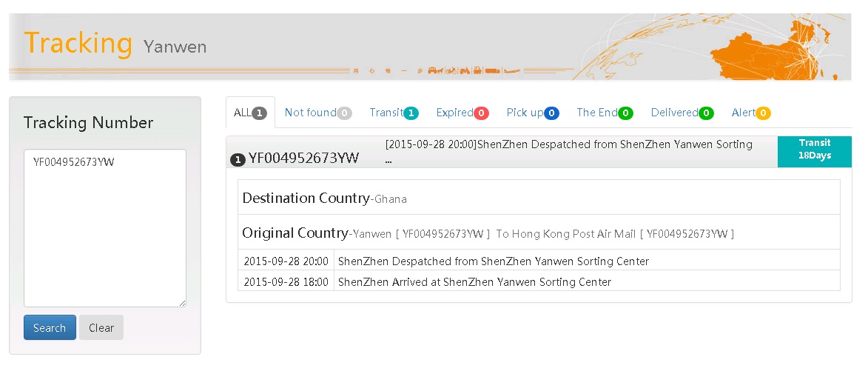The height and width of the screenshot is (374, 868).
Task: Click the black number 1 badge beside YF004952673YW
Action: (x=238, y=159)
